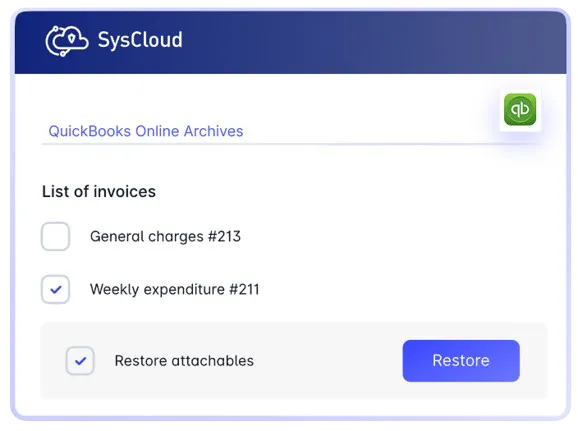Click the green QuickBooks app icon
The width and height of the screenshot is (578, 431).
click(x=520, y=110)
